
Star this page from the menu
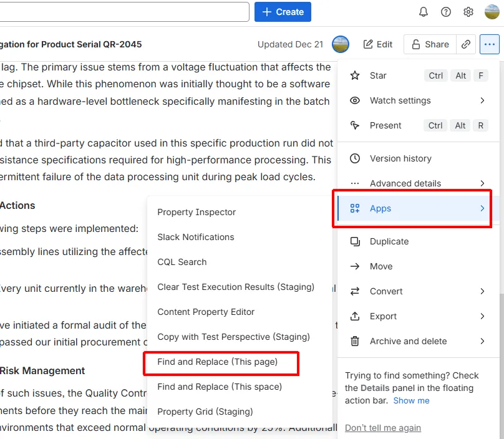point(378,75)
